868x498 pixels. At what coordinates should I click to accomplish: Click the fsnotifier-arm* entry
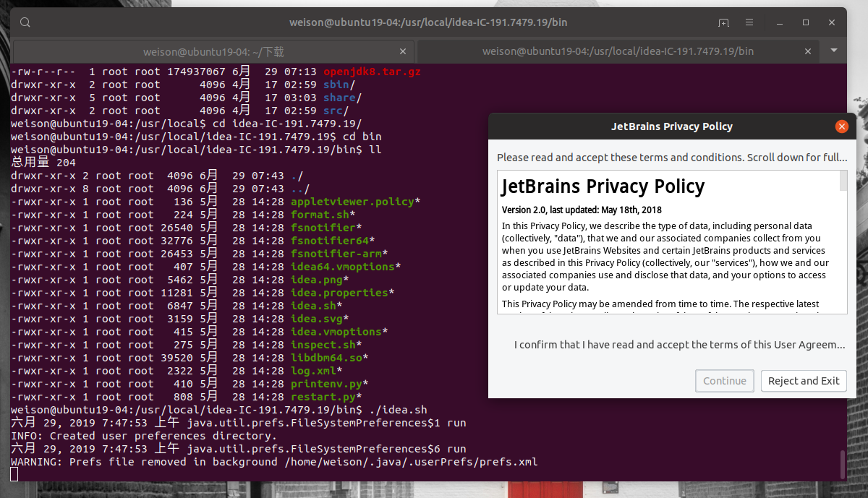339,254
